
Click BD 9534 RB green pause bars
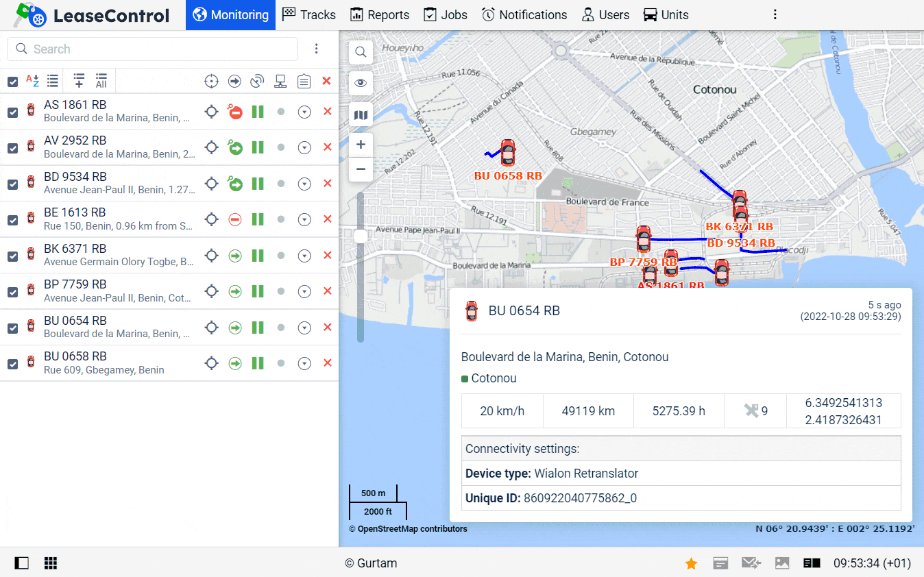[258, 184]
